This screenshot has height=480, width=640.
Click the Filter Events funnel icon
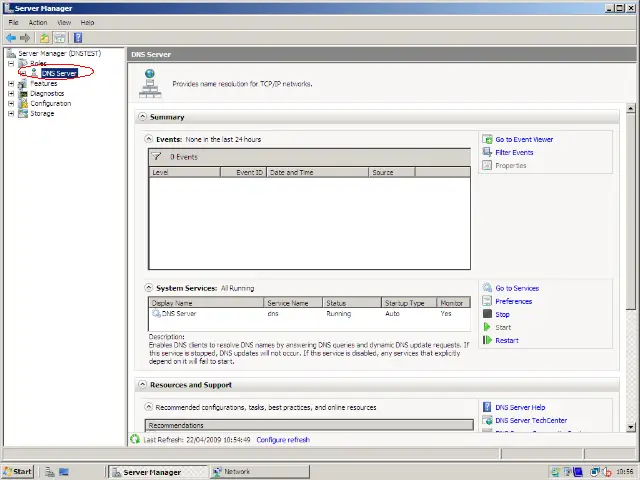point(487,152)
